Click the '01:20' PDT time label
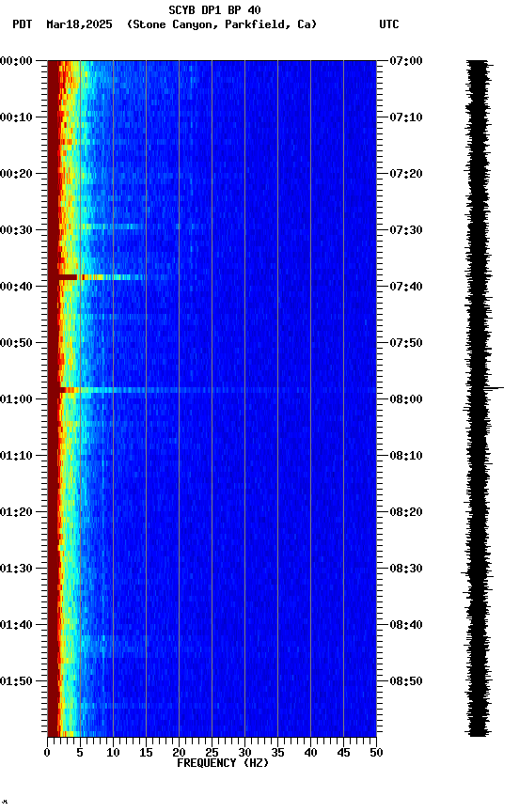The image size is (519, 812). point(16,512)
